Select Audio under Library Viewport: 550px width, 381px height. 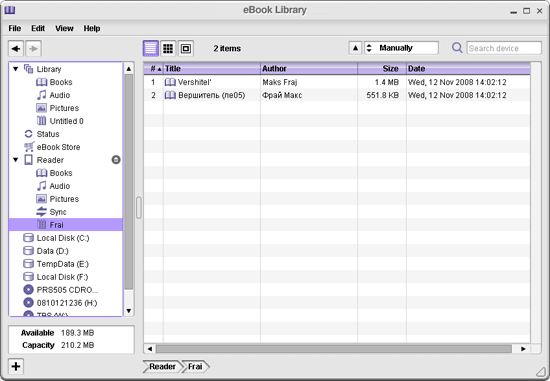[53, 95]
